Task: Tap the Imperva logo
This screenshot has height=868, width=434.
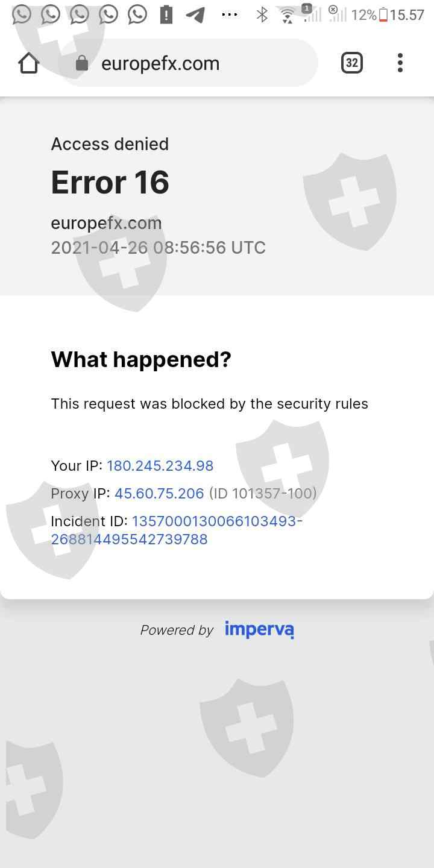Action: (259, 629)
